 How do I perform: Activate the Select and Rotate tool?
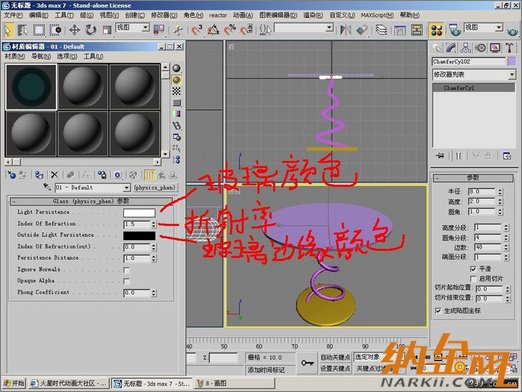[90, 30]
